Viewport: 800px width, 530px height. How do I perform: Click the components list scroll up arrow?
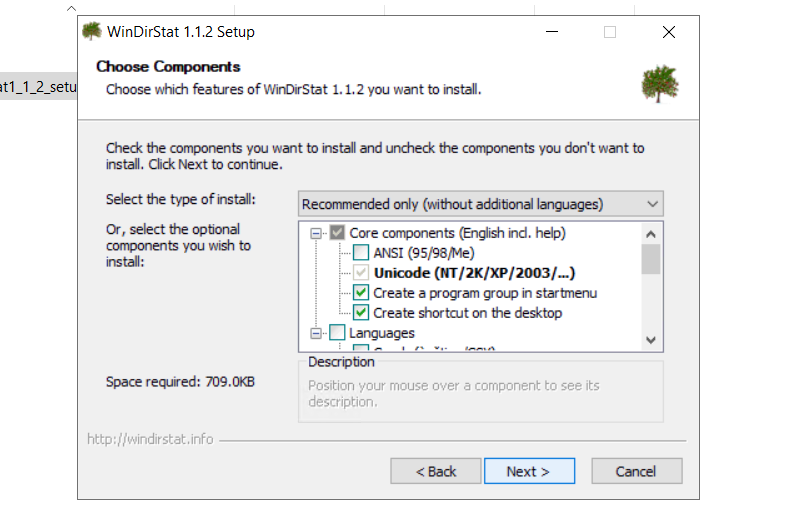[x=651, y=234]
